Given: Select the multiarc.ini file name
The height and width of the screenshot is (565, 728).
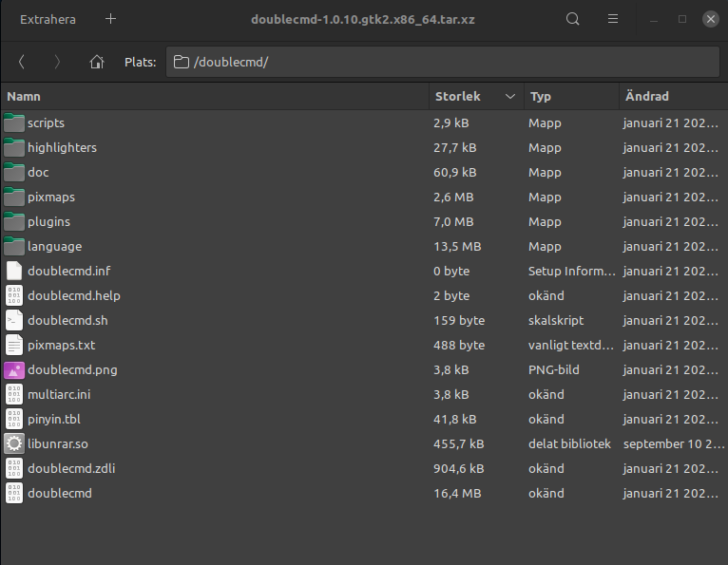Looking at the screenshot, I should tap(59, 394).
